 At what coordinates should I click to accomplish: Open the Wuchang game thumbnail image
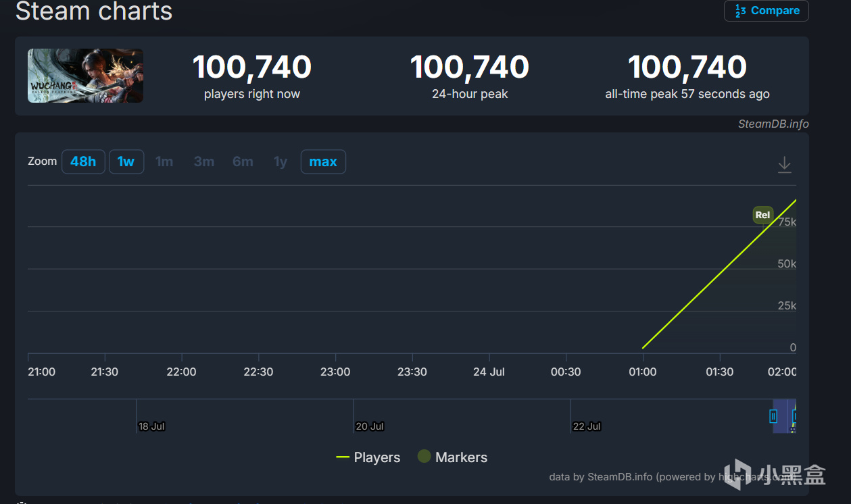pyautogui.click(x=85, y=76)
